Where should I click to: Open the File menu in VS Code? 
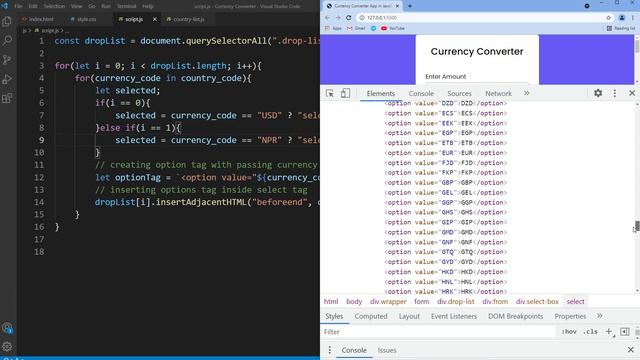[x=18, y=6]
